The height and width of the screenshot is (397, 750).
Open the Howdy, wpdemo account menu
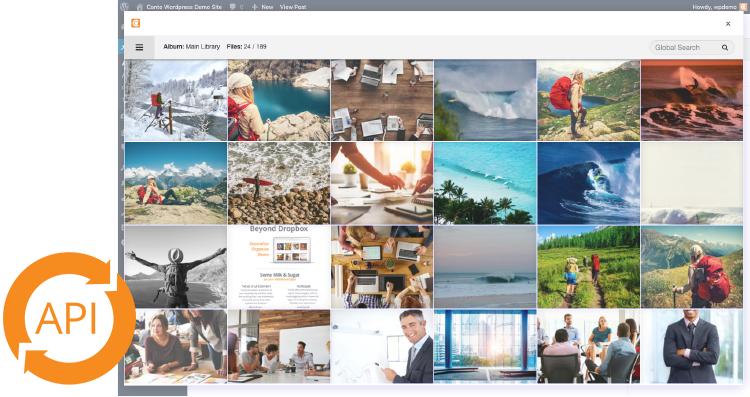pyautogui.click(x=719, y=7)
